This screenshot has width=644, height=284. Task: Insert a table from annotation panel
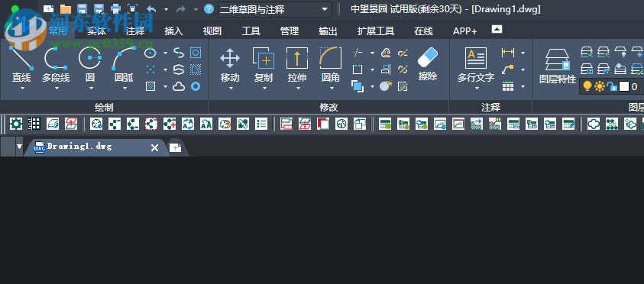point(508,86)
